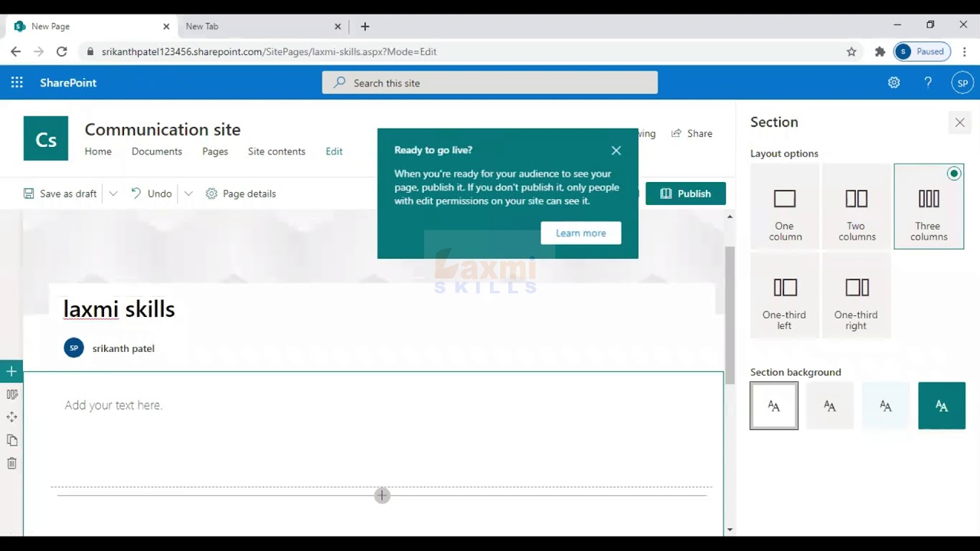Expand Save as draft dropdown arrow
Screen dimensions: 980x551
[x=113, y=194]
